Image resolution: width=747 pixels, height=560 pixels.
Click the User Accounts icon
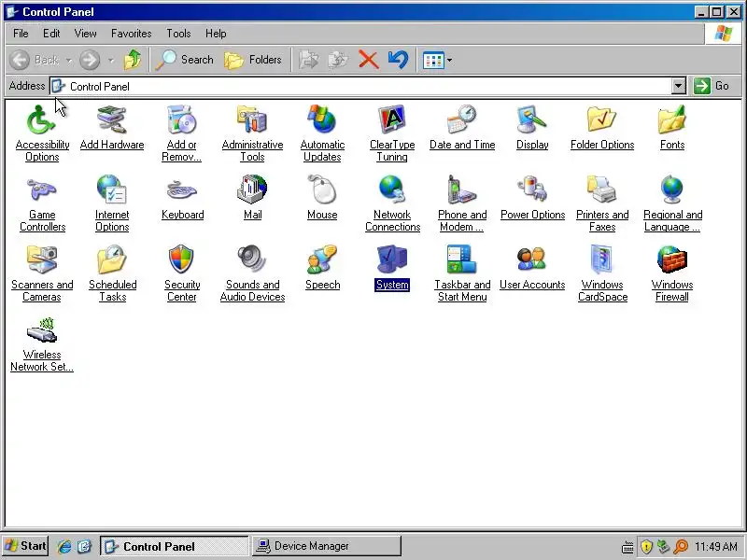[532, 259]
